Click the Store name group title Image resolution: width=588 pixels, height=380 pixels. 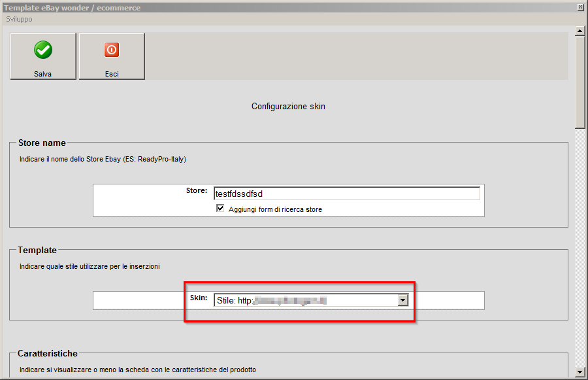[42, 143]
